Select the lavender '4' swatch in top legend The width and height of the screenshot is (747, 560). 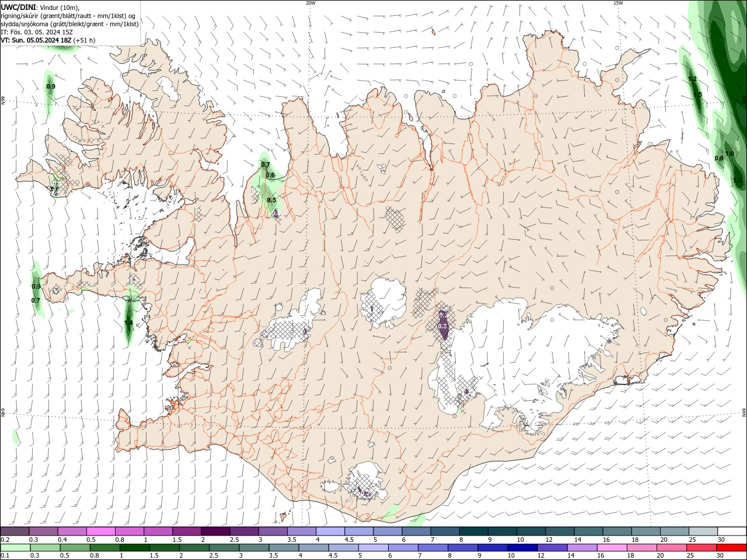tap(330, 531)
